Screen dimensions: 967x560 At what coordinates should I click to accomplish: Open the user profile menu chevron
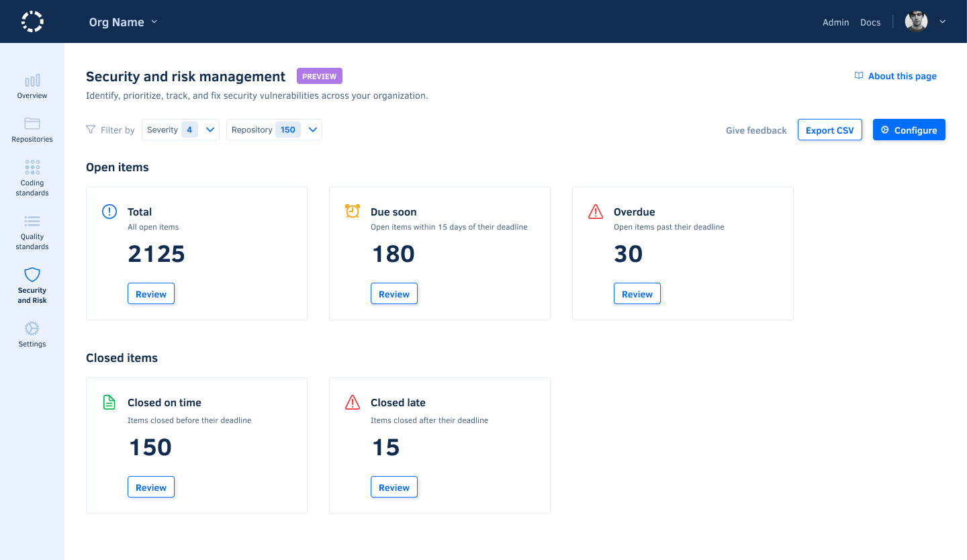click(x=943, y=21)
